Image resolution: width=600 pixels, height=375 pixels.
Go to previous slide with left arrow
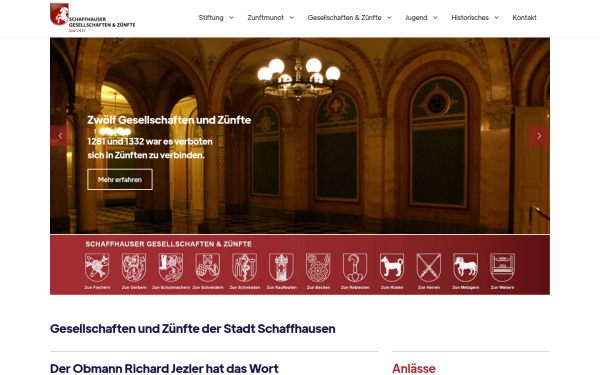coord(60,136)
